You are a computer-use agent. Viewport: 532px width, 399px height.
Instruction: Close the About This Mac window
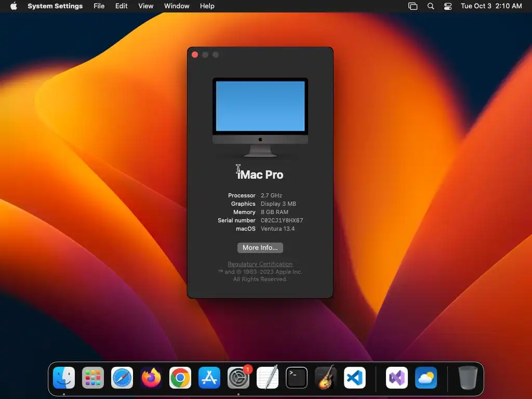tap(195, 55)
